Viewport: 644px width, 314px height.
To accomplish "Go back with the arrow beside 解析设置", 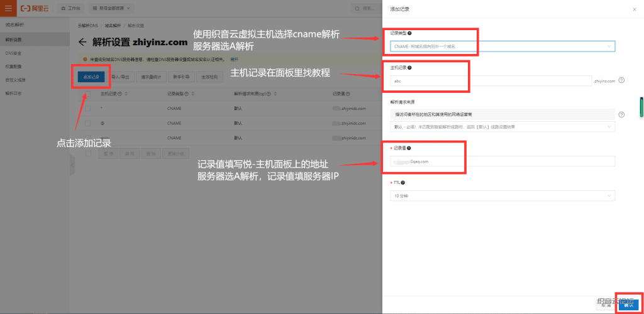I will pos(82,42).
